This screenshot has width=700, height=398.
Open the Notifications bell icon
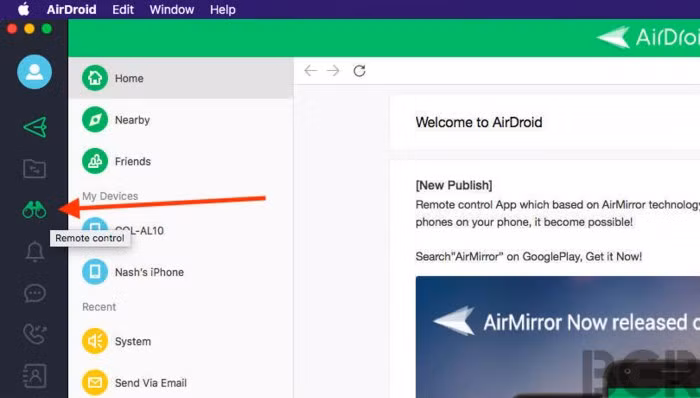34,252
